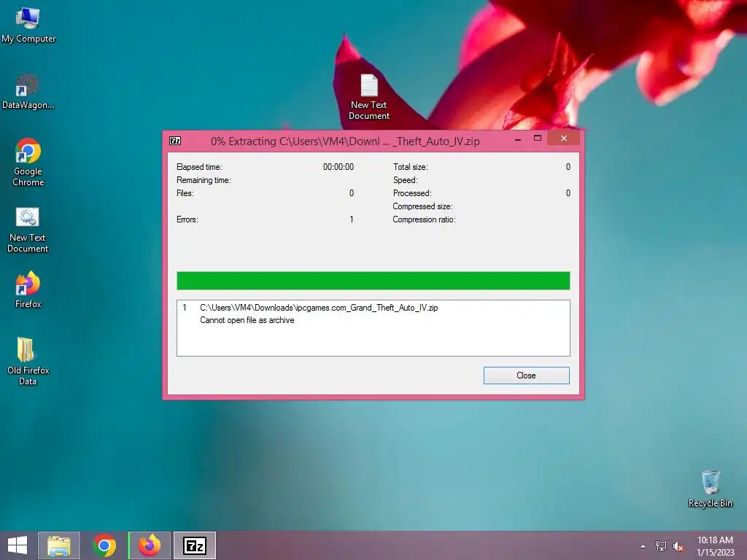Click the 'Errors:' label

(187, 219)
